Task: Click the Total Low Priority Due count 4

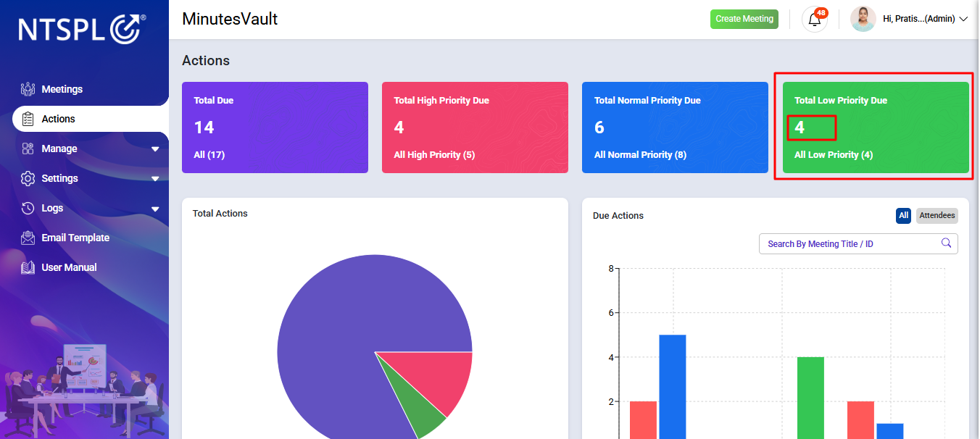Action: [x=800, y=127]
